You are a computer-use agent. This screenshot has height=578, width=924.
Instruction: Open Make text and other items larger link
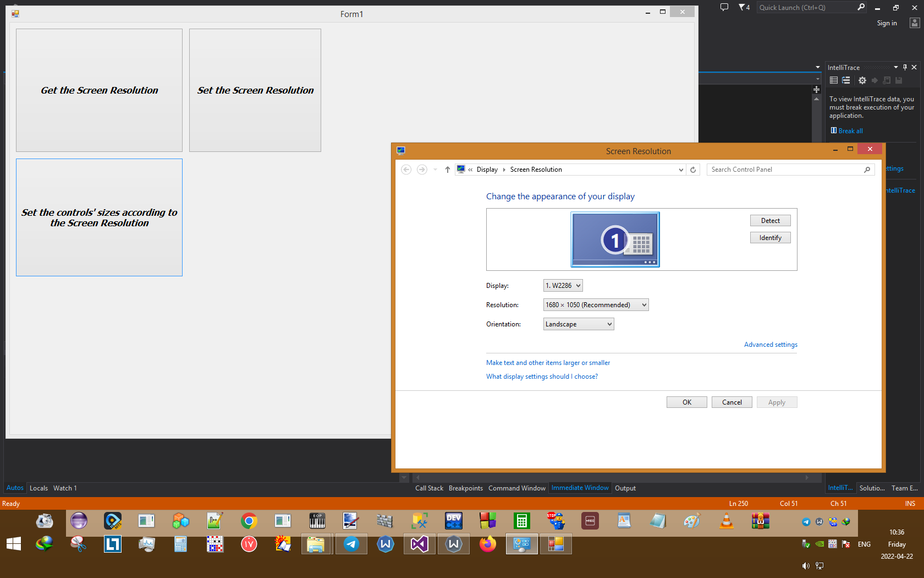coord(548,363)
